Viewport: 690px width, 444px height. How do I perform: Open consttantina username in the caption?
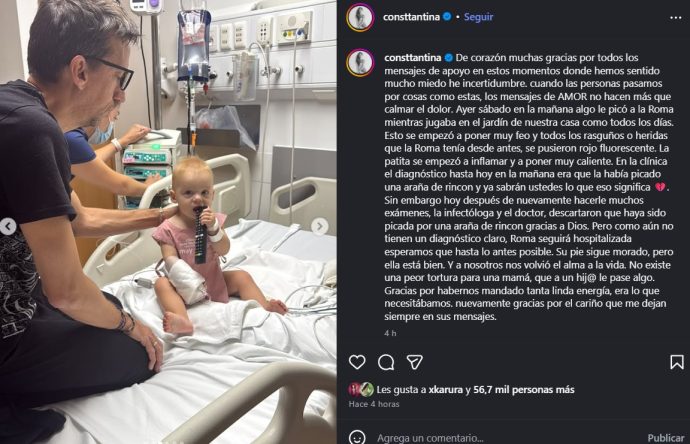coord(413,58)
